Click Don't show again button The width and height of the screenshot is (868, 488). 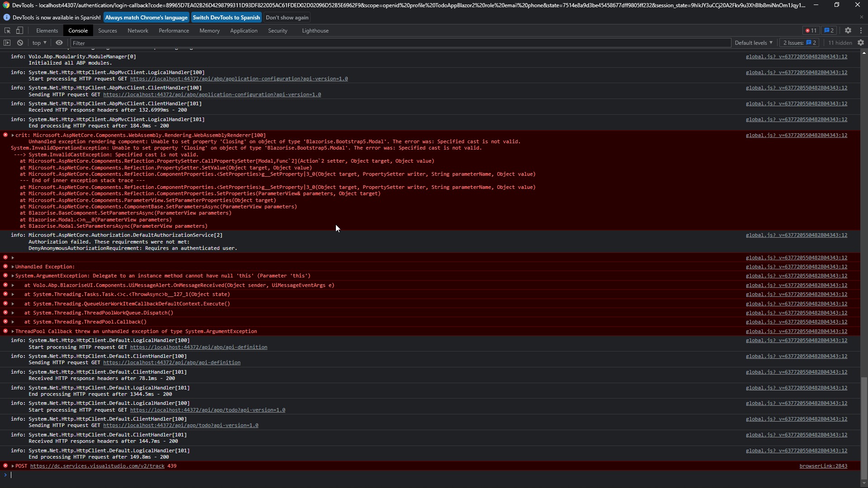287,18
